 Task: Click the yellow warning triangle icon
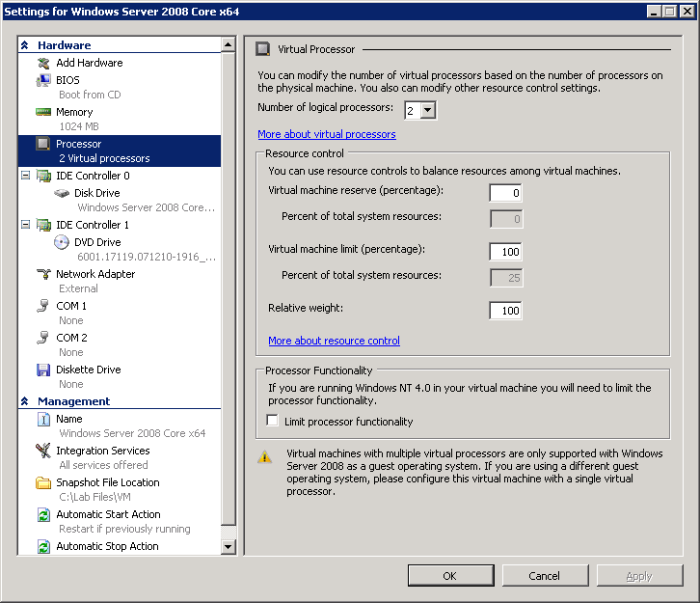click(265, 456)
